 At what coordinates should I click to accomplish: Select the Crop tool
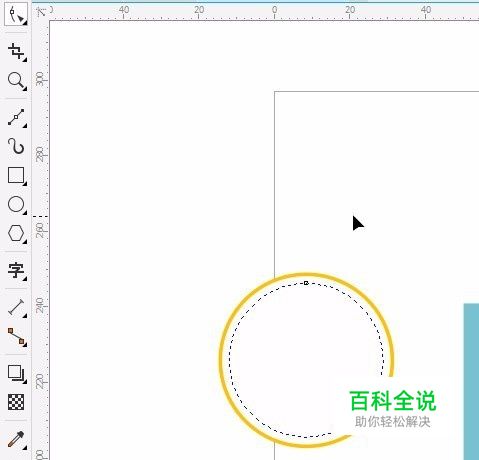(16, 52)
